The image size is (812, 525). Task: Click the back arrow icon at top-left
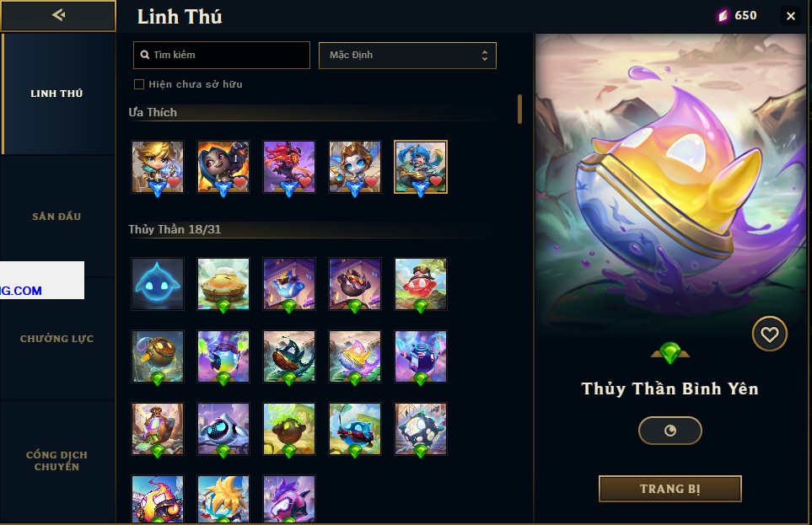[58, 15]
